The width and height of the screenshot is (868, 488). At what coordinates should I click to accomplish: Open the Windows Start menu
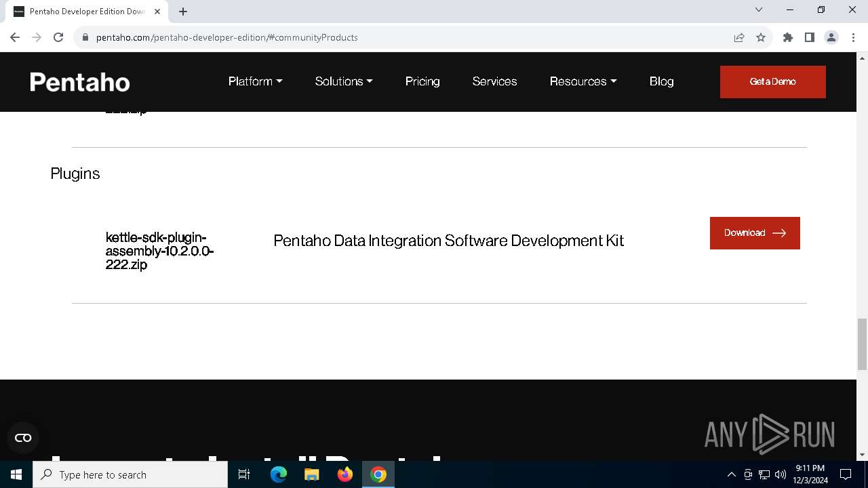[x=16, y=474]
